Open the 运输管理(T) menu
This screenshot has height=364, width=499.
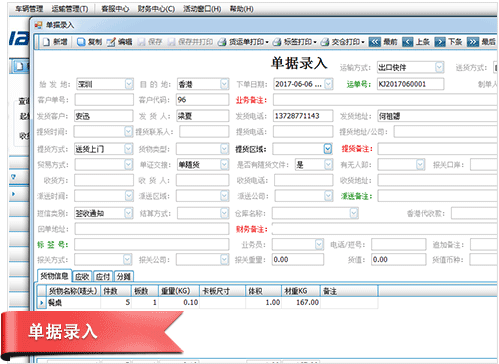coord(70,9)
